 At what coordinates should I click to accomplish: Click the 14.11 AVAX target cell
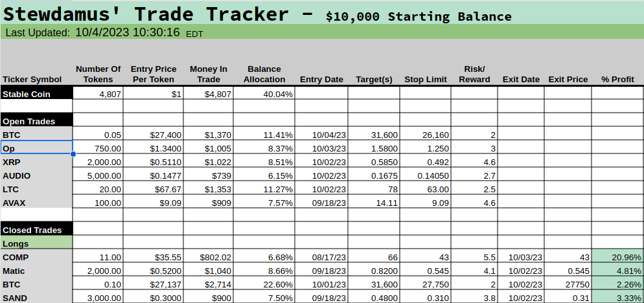[x=374, y=203]
